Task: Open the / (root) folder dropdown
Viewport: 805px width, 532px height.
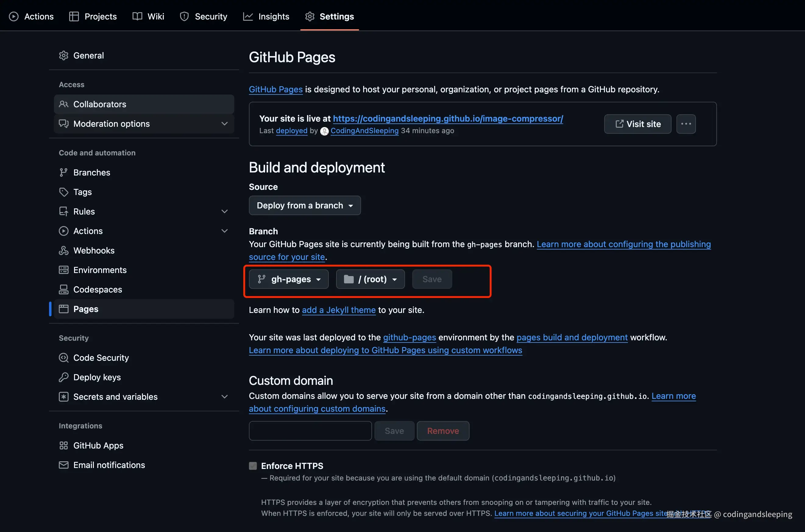Action: tap(370, 279)
